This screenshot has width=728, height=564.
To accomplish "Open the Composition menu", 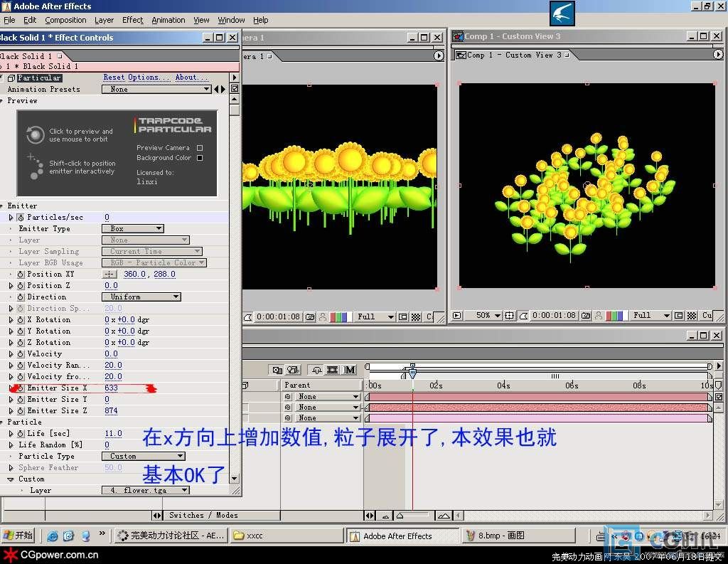I will [x=65, y=20].
